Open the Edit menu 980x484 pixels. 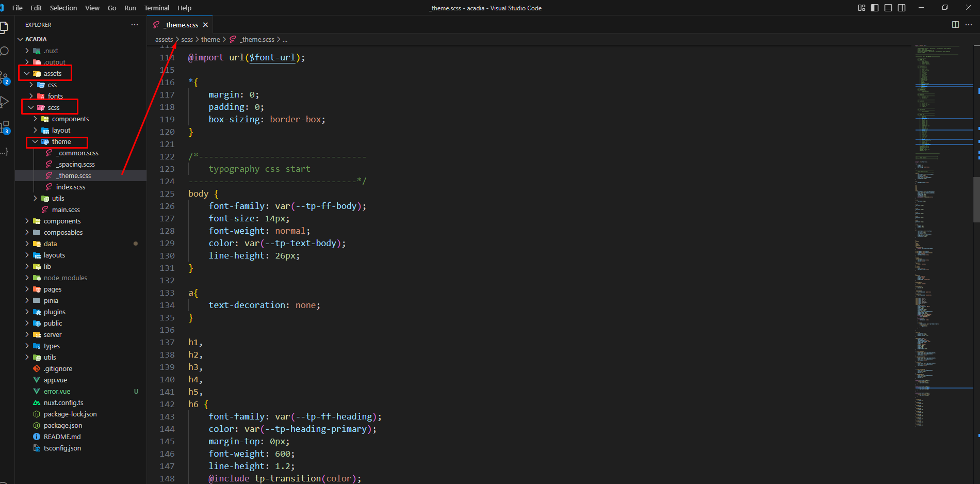[36, 8]
